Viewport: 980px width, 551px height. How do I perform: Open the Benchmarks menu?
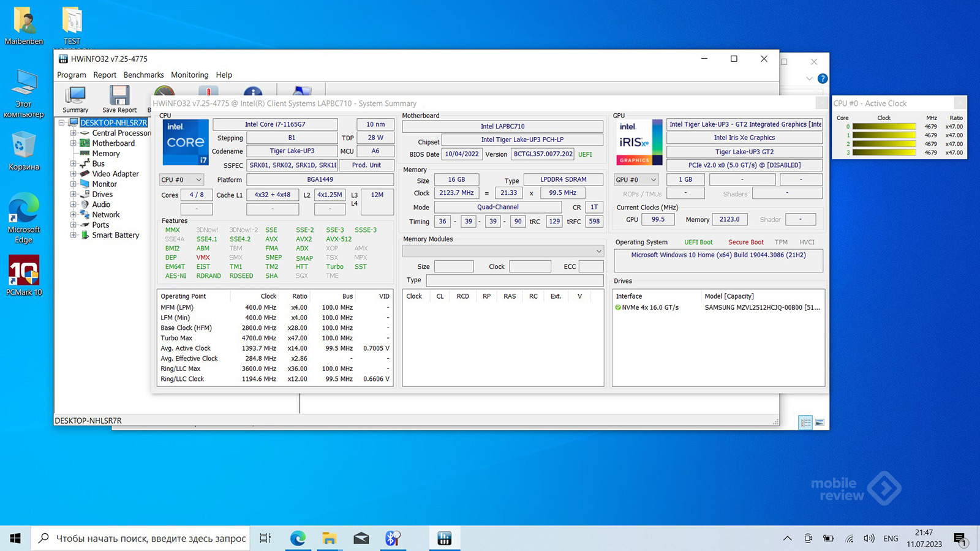[143, 75]
